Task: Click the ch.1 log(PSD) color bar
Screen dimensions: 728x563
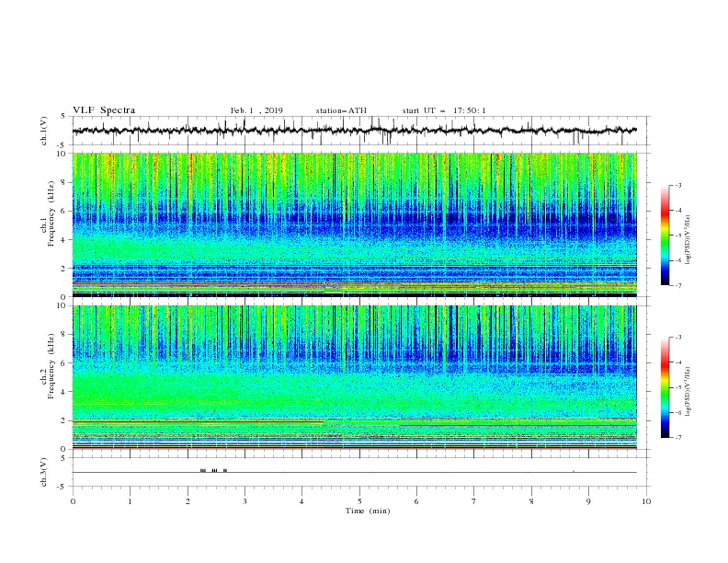Action: 665,236
